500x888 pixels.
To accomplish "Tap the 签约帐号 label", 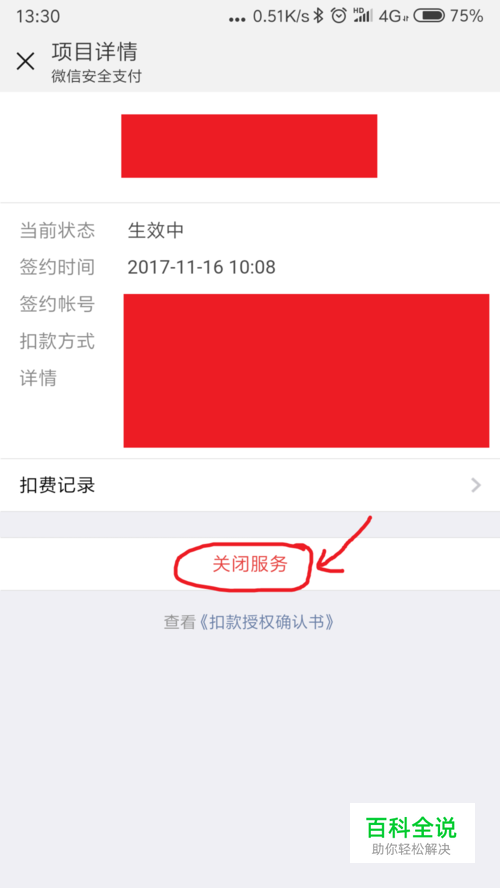I will click(x=57, y=305).
